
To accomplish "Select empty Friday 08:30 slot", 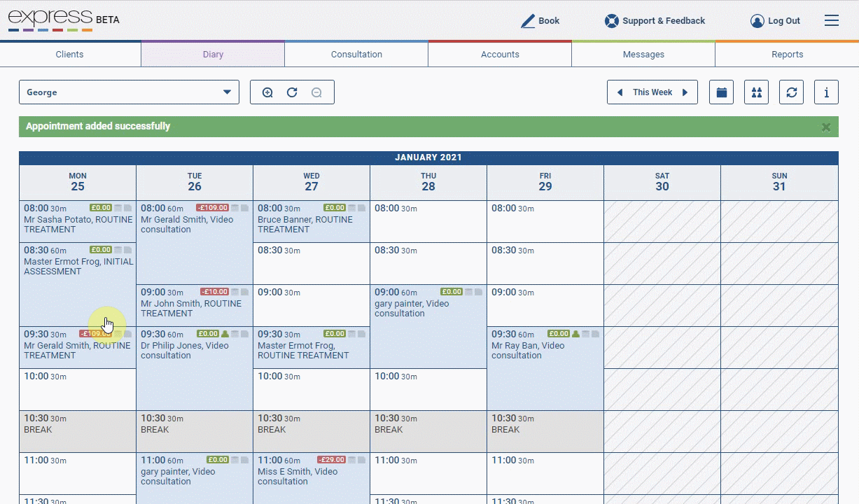I will coord(545,264).
